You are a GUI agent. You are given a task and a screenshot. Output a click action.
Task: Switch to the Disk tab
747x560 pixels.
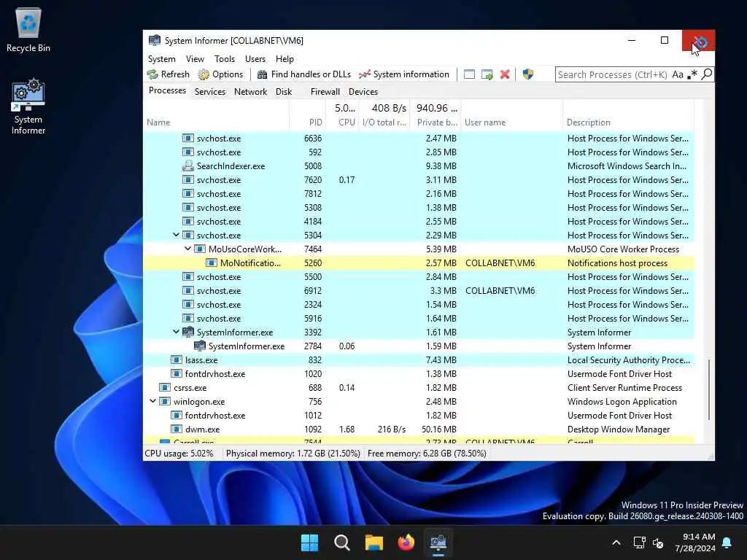284,91
